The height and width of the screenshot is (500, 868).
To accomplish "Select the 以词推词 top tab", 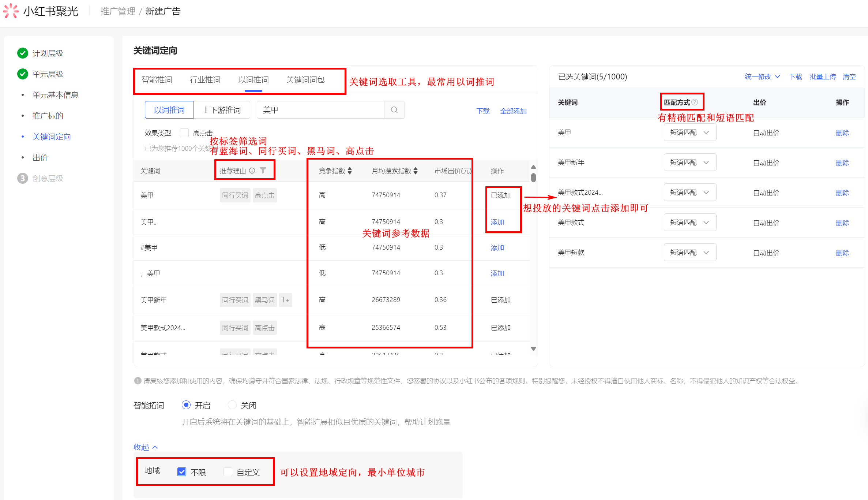I will point(253,79).
